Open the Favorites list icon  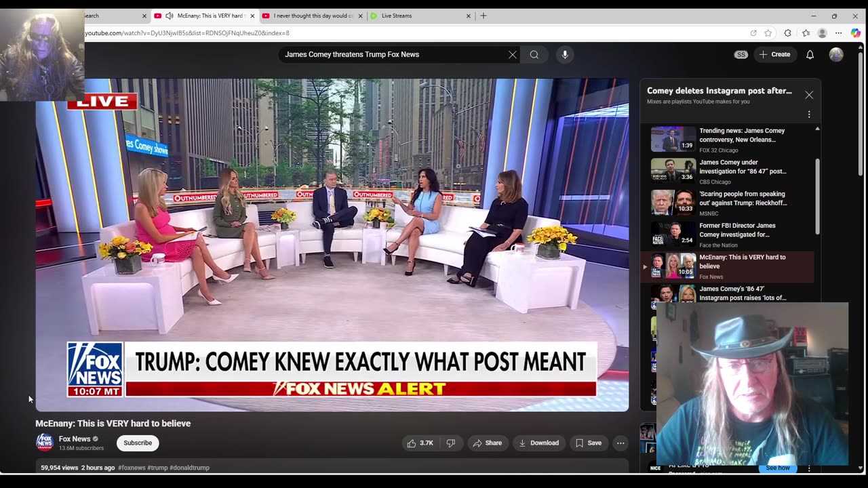click(x=806, y=33)
